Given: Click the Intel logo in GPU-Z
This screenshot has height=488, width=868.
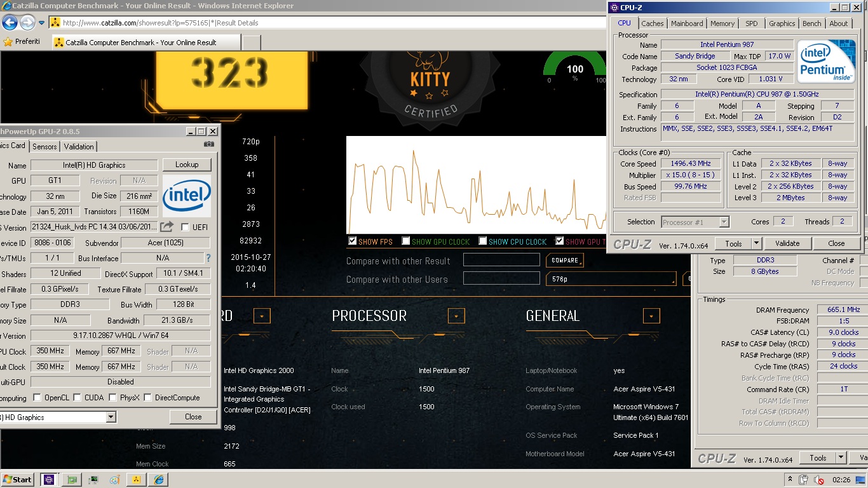Looking at the screenshot, I should [187, 196].
